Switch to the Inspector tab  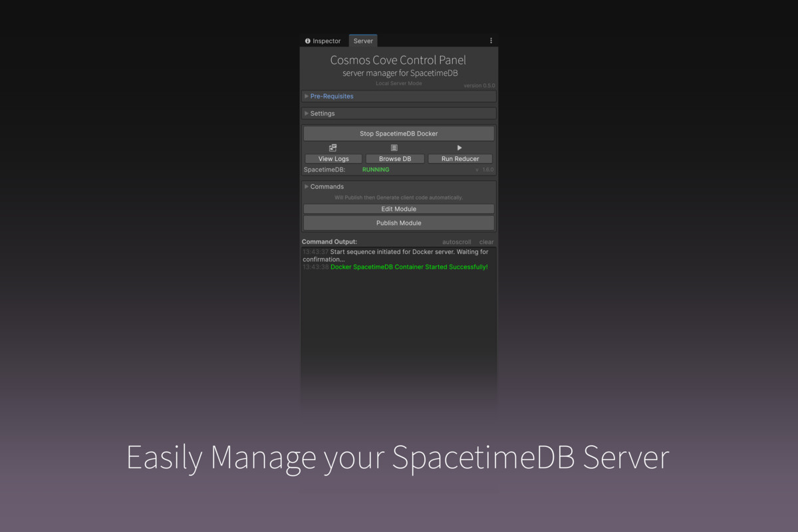[325, 41]
